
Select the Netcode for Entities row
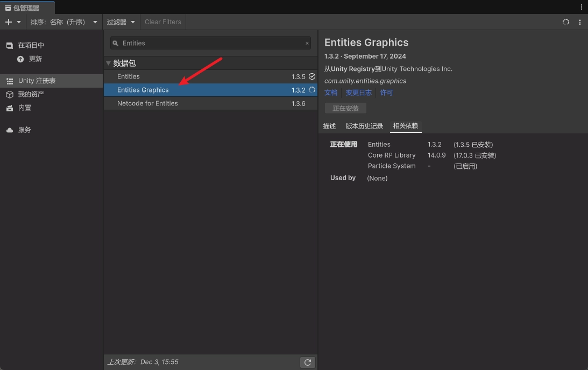210,103
